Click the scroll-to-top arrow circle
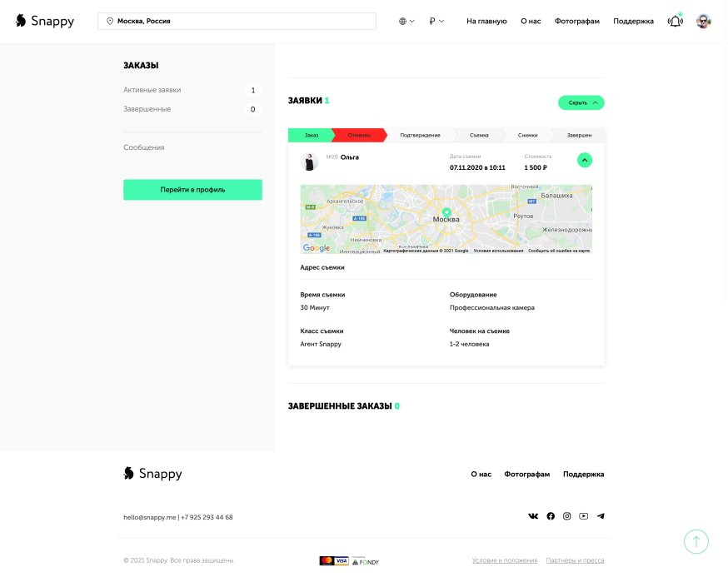Screen dimensions: 728x582 click(696, 541)
